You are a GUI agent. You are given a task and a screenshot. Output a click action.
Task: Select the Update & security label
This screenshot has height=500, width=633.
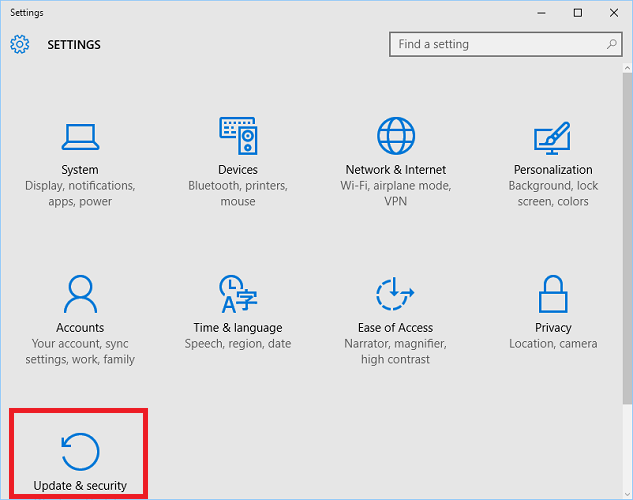pyautogui.click(x=80, y=485)
